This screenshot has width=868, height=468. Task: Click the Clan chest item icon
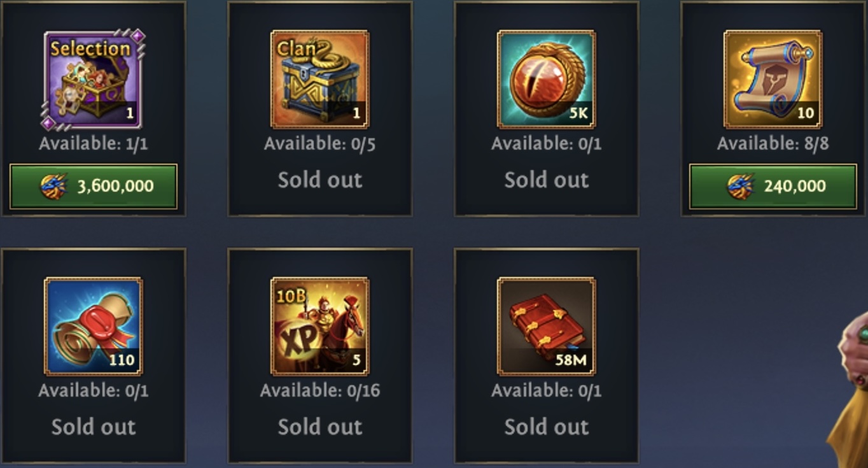pos(320,80)
